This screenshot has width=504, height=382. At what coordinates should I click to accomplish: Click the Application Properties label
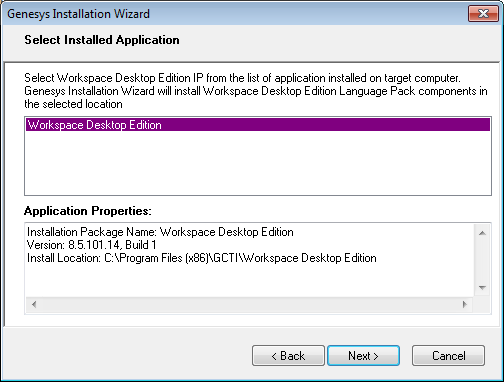88,211
